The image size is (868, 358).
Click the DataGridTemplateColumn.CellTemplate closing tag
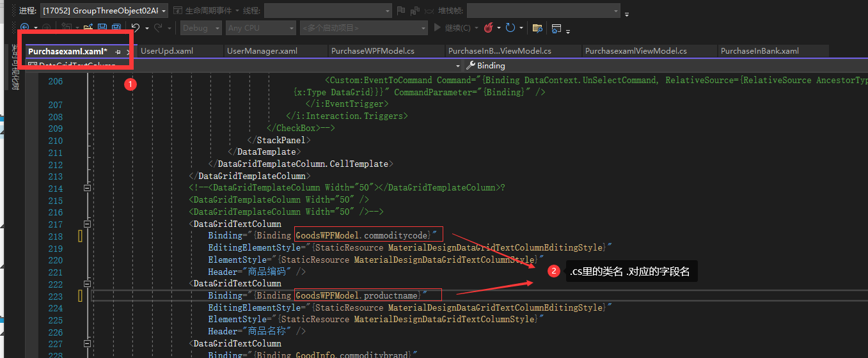300,164
